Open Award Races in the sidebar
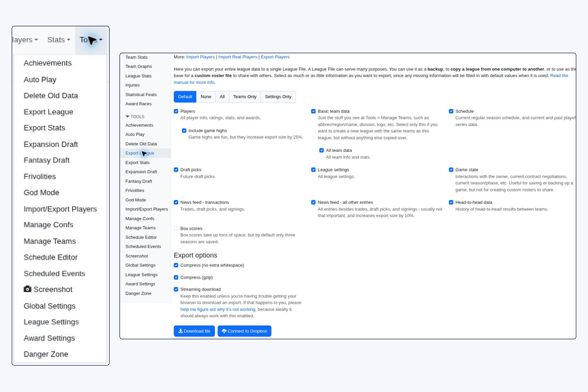 [138, 104]
